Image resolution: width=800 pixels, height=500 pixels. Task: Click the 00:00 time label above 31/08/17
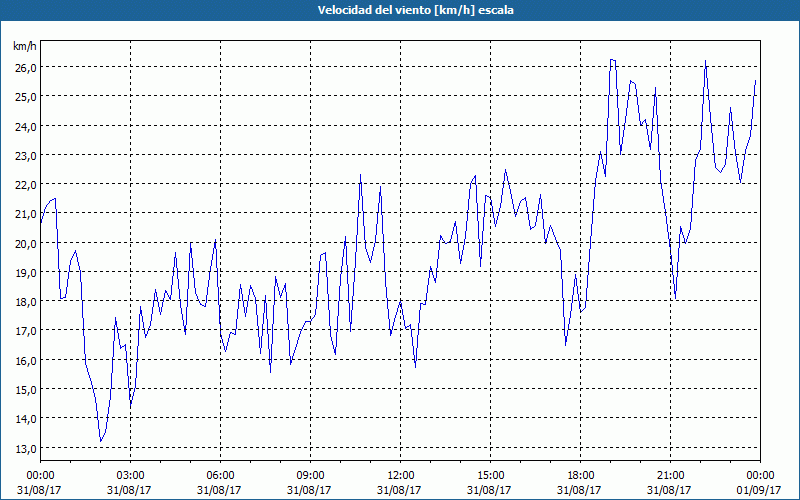[x=40, y=475]
